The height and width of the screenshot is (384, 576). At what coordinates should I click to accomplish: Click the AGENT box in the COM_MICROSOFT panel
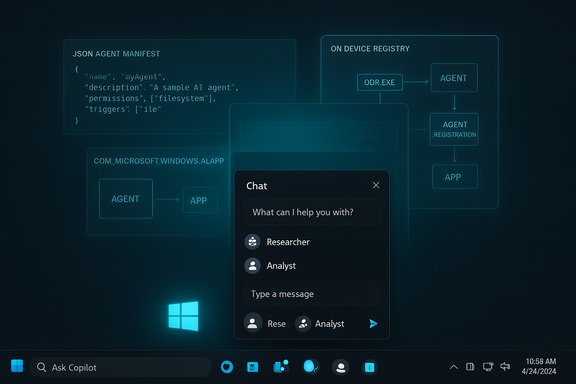pyautogui.click(x=126, y=199)
